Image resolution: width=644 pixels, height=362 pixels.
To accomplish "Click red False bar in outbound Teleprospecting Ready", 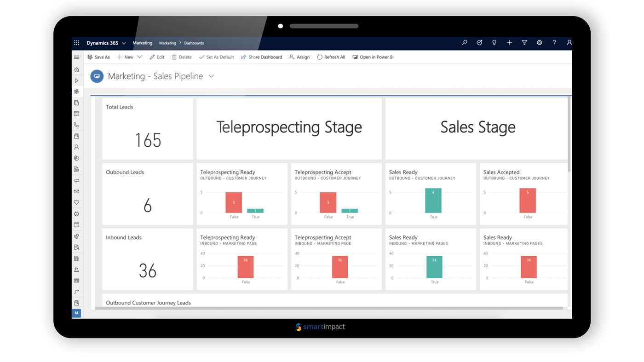I will 234,202.
